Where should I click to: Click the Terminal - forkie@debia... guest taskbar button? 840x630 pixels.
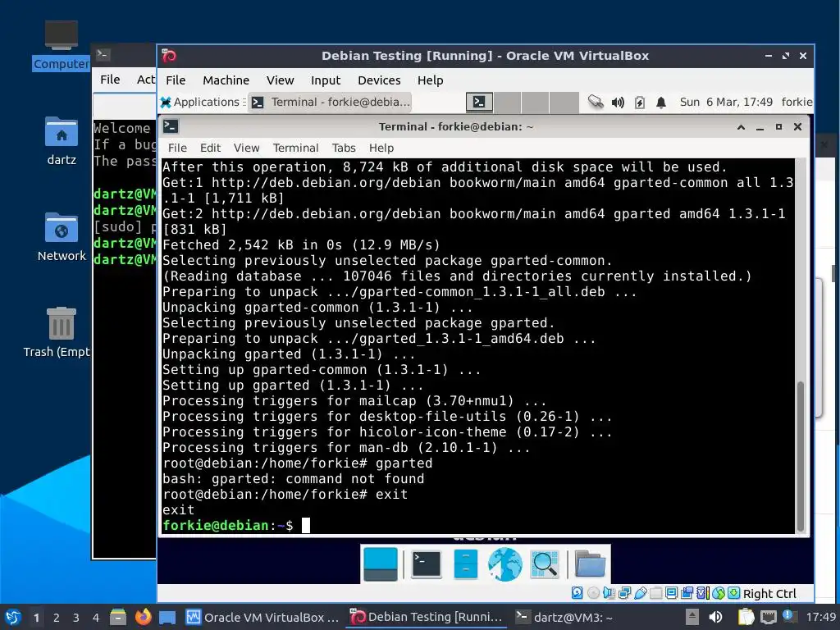point(331,102)
